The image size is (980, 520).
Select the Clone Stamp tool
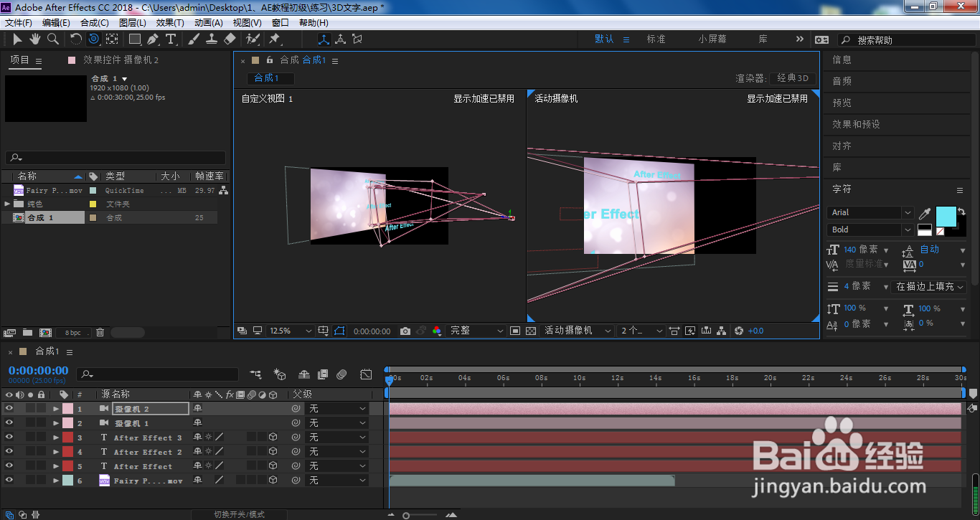point(212,39)
